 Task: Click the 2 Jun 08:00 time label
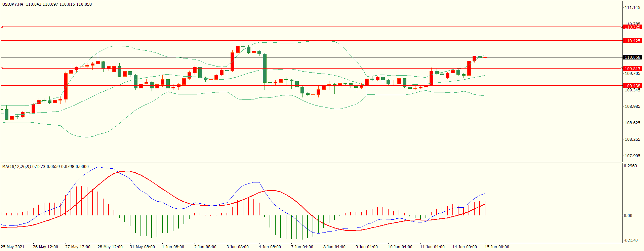205,247
